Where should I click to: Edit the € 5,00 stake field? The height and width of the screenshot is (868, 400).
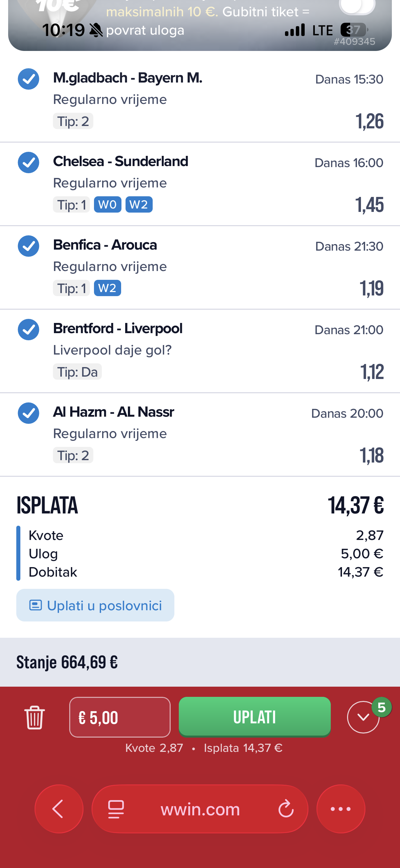[x=120, y=717]
